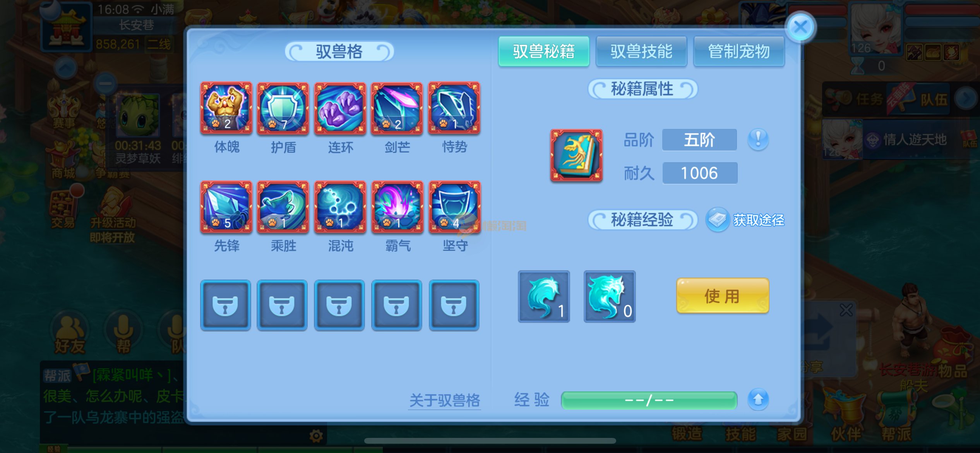This screenshot has width=980, height=453.
Task: Open the 关于驭兽格 link
Action: pos(445,400)
